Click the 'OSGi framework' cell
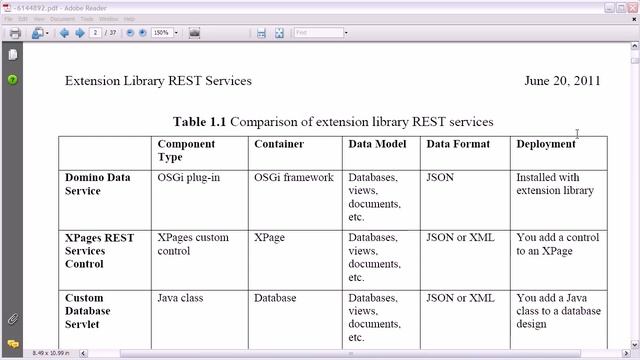640x360 pixels. [294, 178]
